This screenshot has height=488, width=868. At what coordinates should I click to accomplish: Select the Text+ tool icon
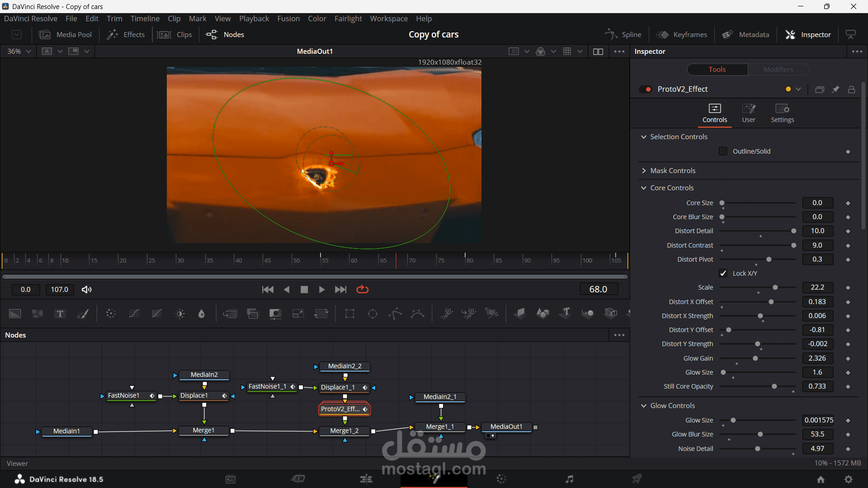[60, 314]
